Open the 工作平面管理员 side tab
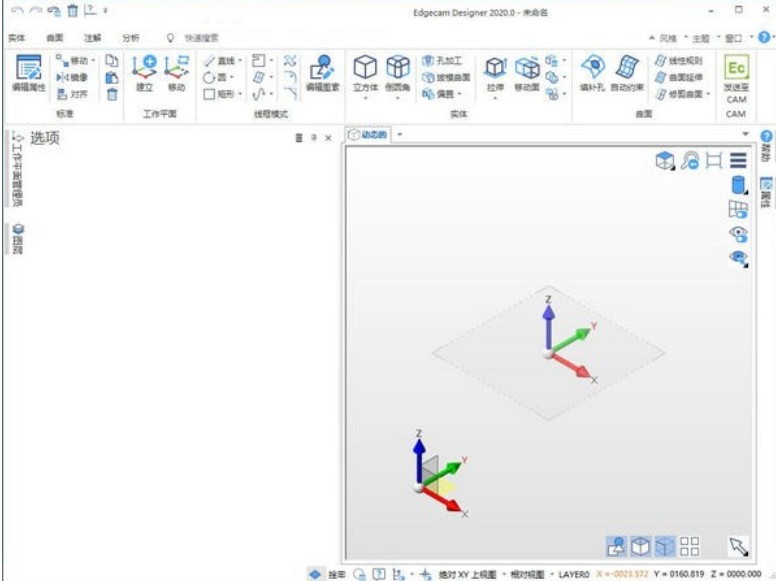Viewport: 776px width, 581px height. click(x=17, y=170)
